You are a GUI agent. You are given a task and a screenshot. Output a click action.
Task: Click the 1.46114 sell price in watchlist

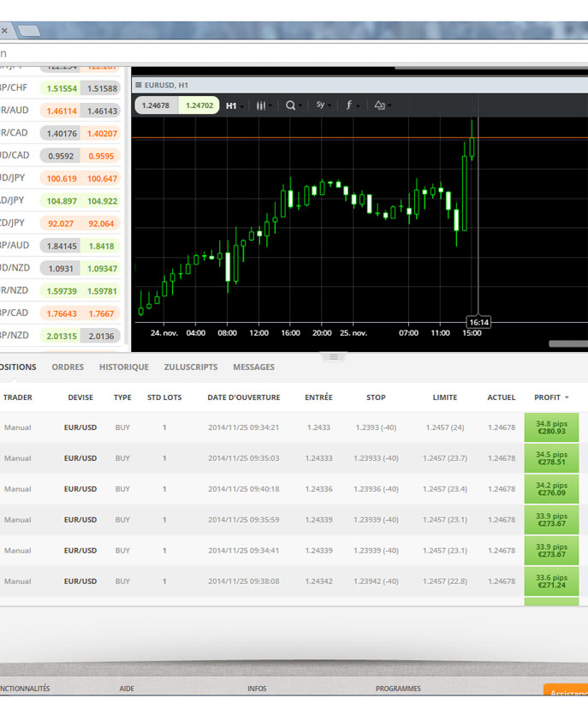[60, 110]
